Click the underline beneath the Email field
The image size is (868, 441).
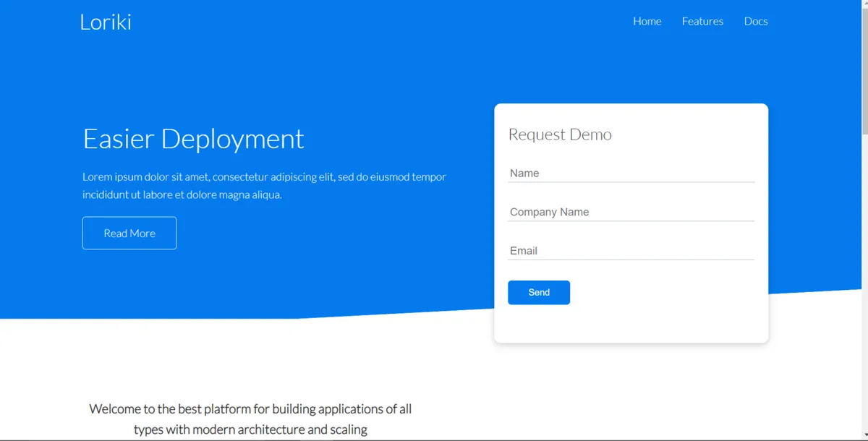629,261
